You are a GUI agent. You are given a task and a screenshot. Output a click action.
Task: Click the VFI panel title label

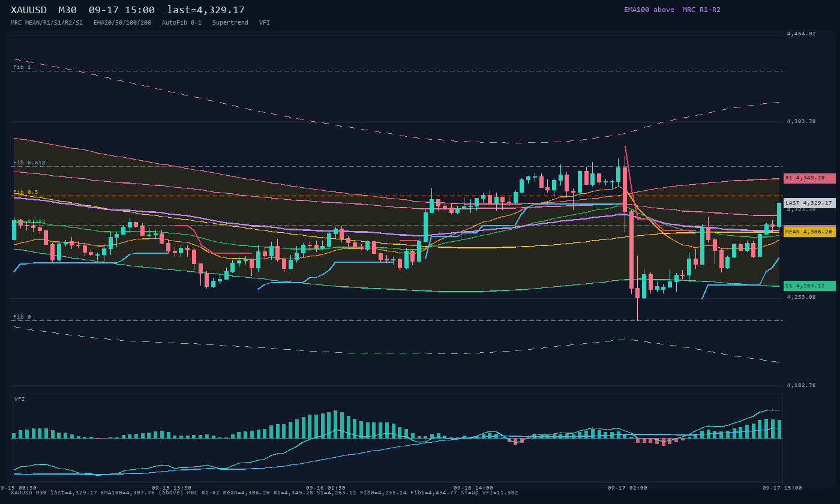click(x=20, y=399)
